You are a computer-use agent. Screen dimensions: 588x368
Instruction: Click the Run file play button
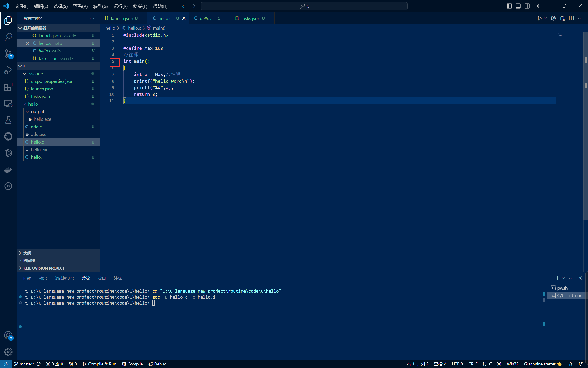539,18
